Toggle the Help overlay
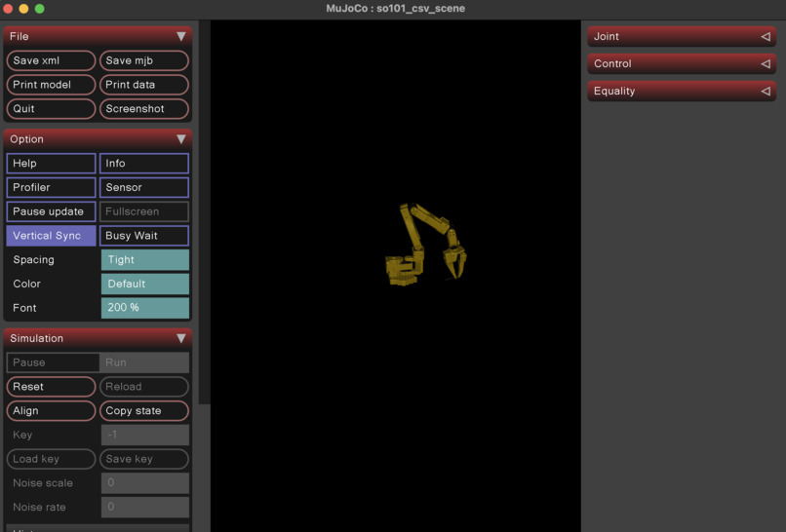Viewport: 786px width, 532px height. click(51, 164)
